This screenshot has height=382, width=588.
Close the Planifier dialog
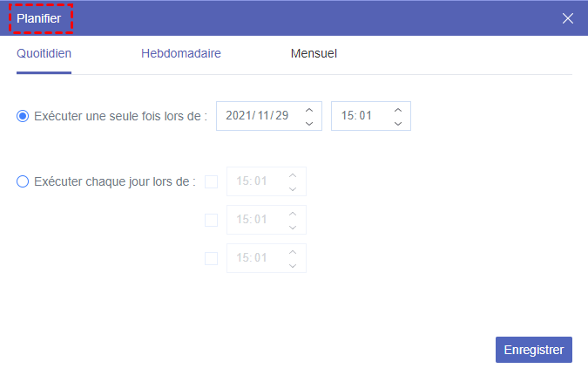pos(568,17)
